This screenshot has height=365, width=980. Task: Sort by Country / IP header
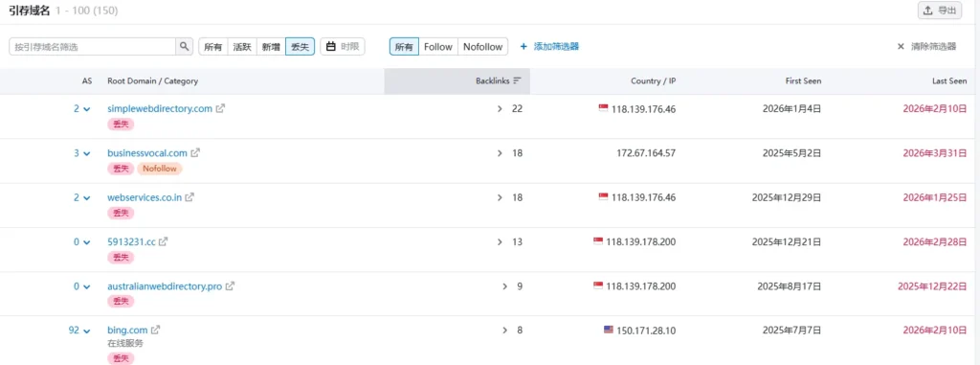tap(653, 80)
